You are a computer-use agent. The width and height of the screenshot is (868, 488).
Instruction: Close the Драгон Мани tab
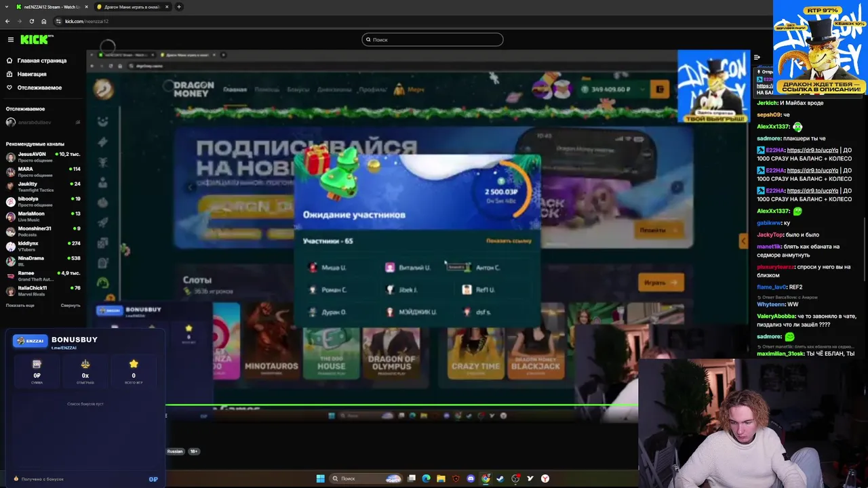[x=167, y=7]
